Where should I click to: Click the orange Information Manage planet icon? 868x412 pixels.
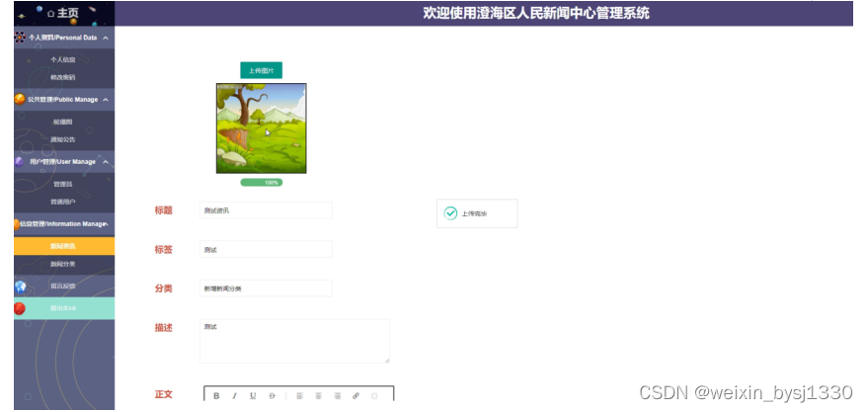coord(17,223)
